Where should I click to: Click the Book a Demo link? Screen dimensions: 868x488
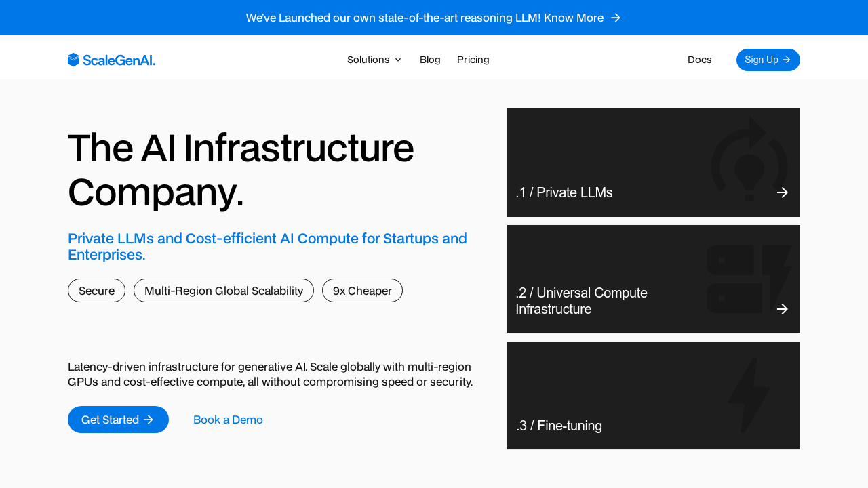pyautogui.click(x=228, y=420)
